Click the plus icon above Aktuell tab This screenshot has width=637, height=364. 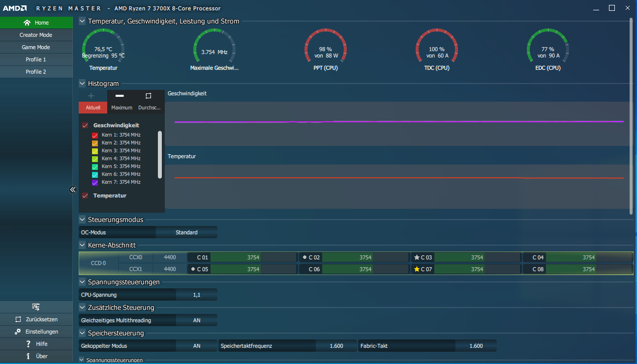[x=91, y=96]
